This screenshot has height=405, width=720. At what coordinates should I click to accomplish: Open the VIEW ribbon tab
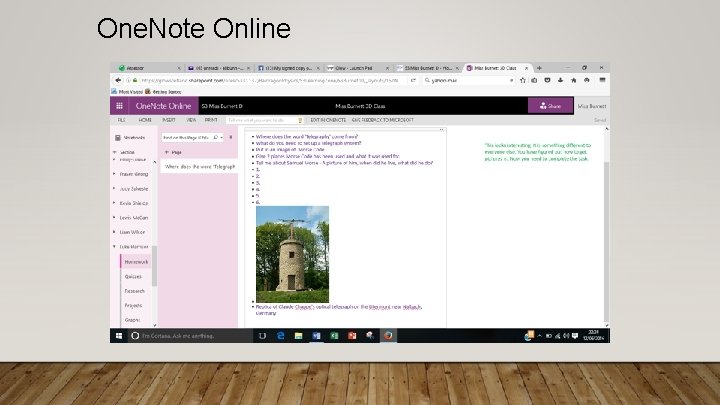click(x=191, y=120)
